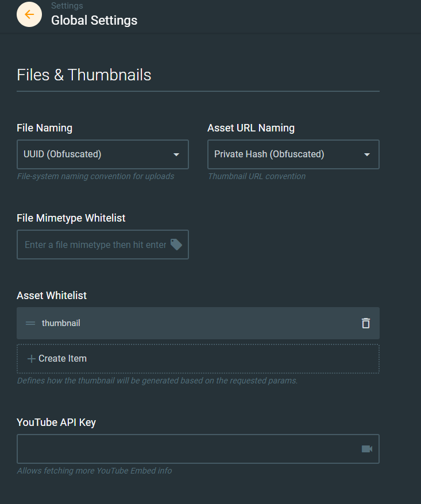Click the Private Hash dropdown arrow

coord(366,154)
